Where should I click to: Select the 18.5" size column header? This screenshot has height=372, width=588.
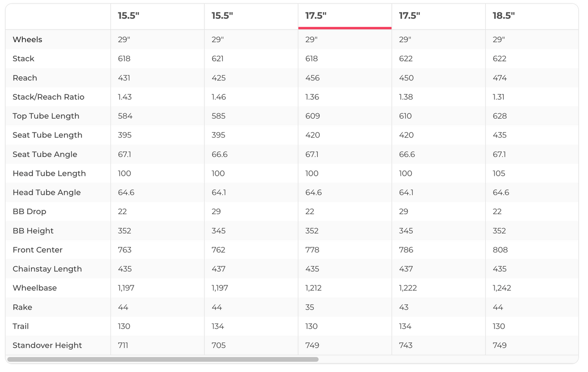coord(504,15)
